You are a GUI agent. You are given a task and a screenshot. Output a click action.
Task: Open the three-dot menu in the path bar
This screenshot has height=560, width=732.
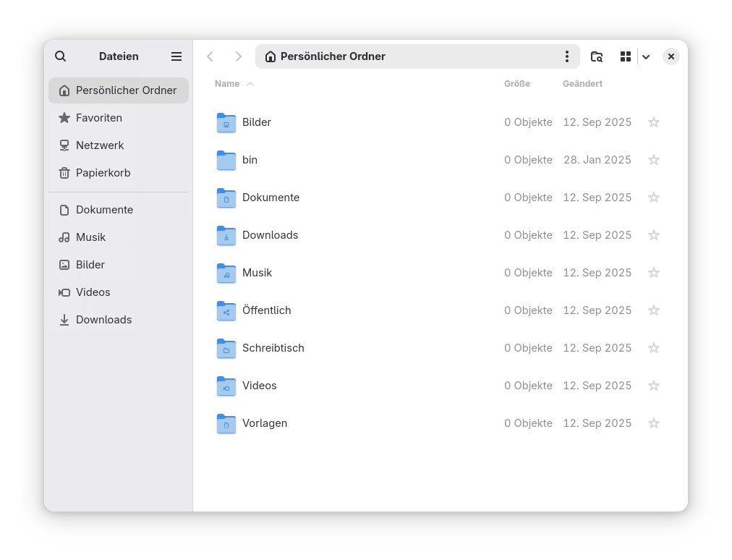[x=567, y=56]
